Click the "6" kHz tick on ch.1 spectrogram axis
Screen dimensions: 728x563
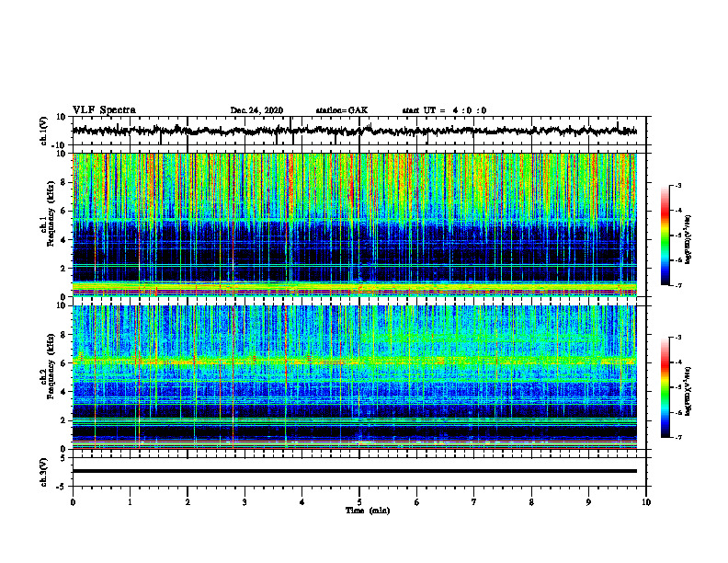click(x=63, y=211)
